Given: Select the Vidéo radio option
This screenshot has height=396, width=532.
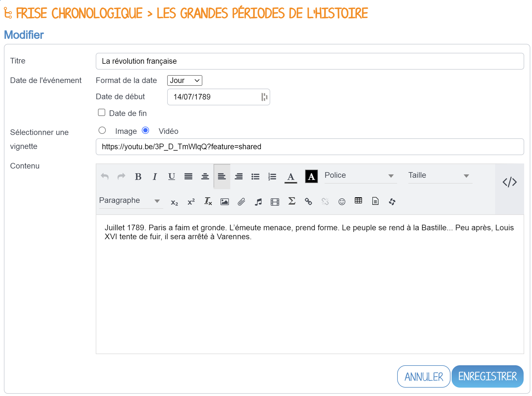Looking at the screenshot, I should coord(145,131).
